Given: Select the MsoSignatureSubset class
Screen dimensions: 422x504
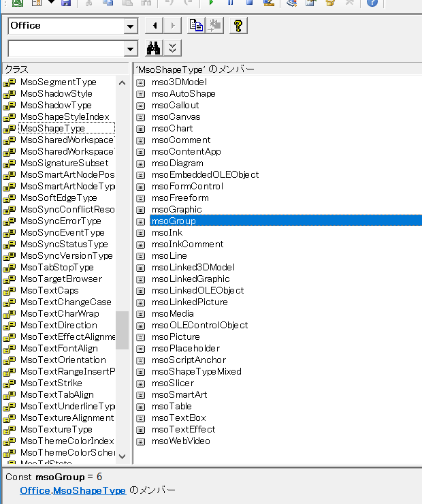Looking at the screenshot, I should (x=64, y=163).
